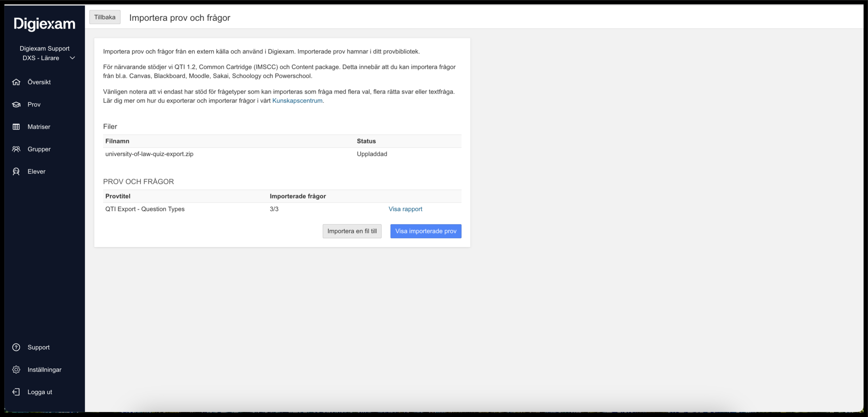Screen dimensions: 868x417
Task: Click the Tillbaka button
Action: pyautogui.click(x=105, y=17)
